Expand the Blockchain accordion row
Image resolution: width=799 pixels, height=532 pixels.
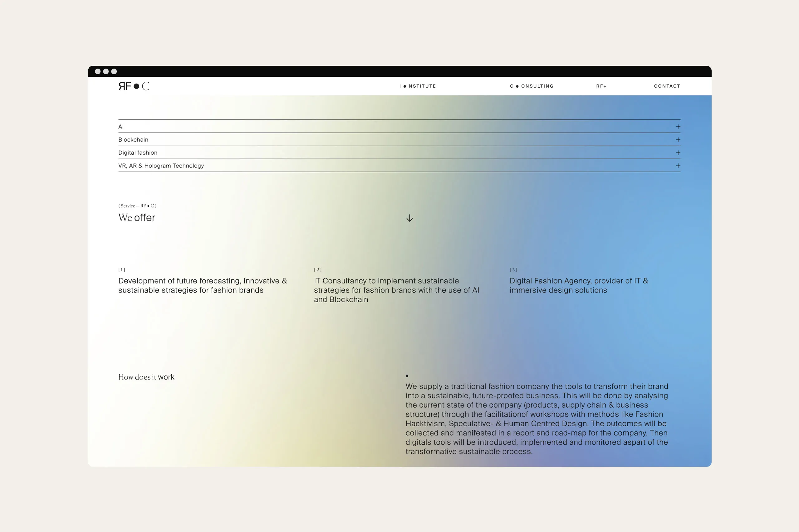coord(678,139)
